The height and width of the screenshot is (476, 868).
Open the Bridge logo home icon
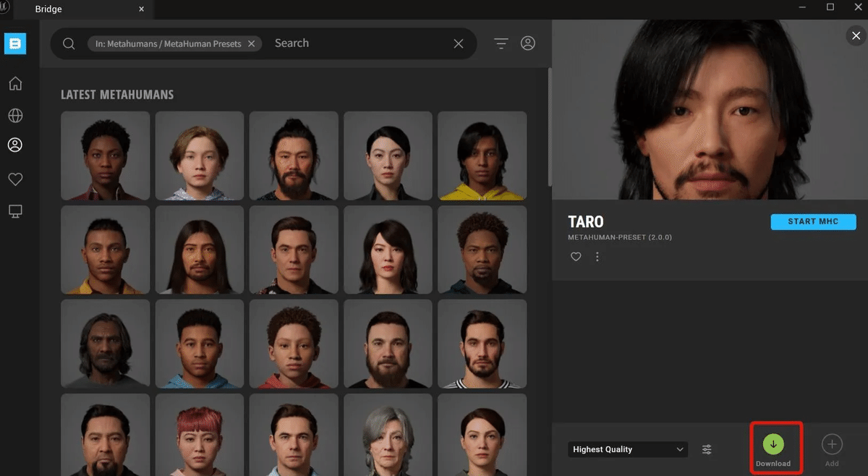[15, 43]
